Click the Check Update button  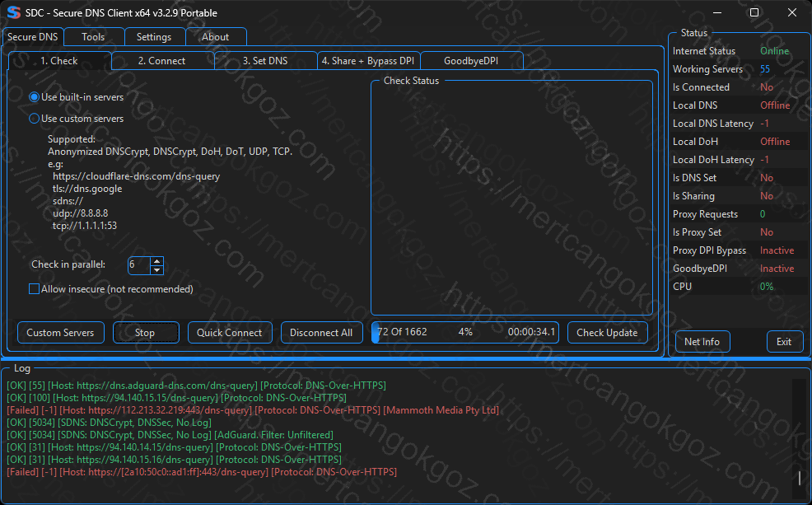point(607,333)
